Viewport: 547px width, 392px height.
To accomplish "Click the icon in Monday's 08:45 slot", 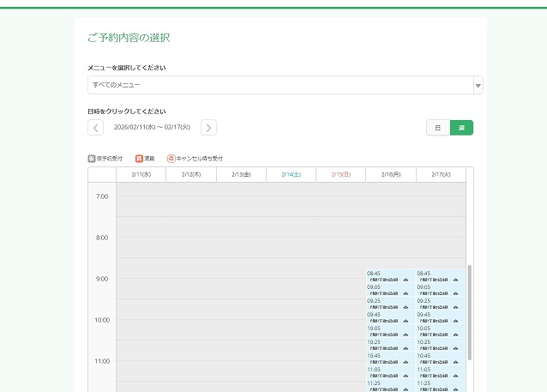I will [x=406, y=280].
